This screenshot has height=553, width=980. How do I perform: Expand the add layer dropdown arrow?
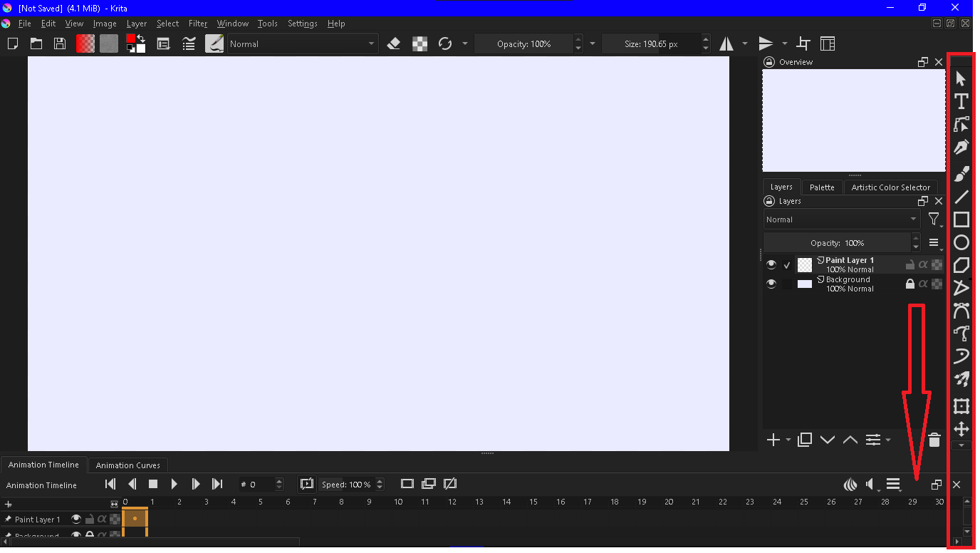788,440
